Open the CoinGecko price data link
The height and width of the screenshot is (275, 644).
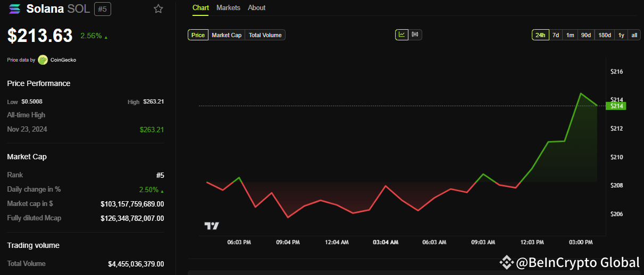click(63, 60)
